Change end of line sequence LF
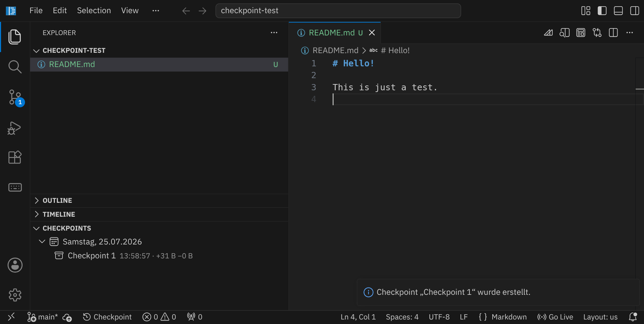Viewport: 644px width, 324px height. click(x=463, y=317)
